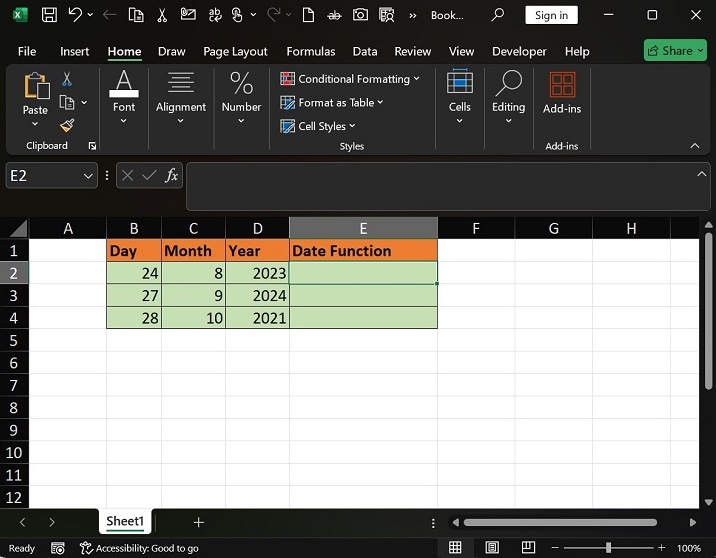Switch to the Insert tab
The width and height of the screenshot is (716, 558).
pos(74,51)
